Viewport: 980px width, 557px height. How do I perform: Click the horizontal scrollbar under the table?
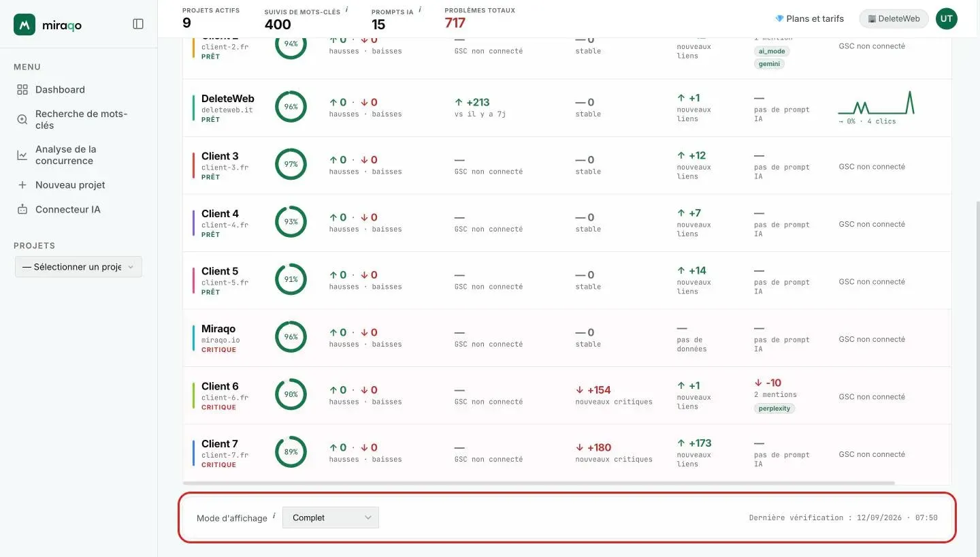tap(538, 483)
